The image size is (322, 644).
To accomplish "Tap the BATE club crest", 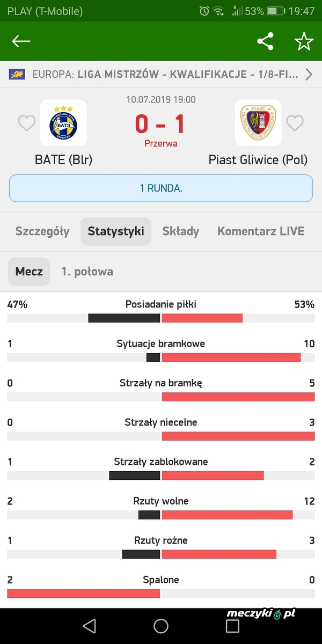I will [63, 123].
